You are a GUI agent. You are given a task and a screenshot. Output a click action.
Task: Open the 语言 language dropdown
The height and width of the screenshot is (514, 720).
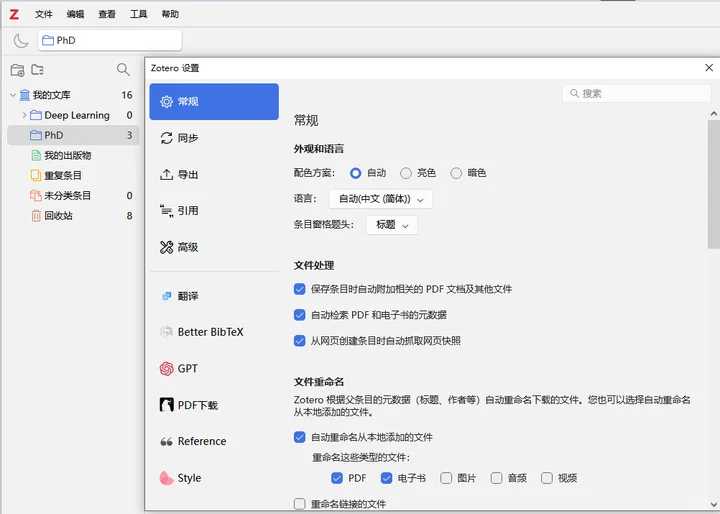tap(381, 199)
